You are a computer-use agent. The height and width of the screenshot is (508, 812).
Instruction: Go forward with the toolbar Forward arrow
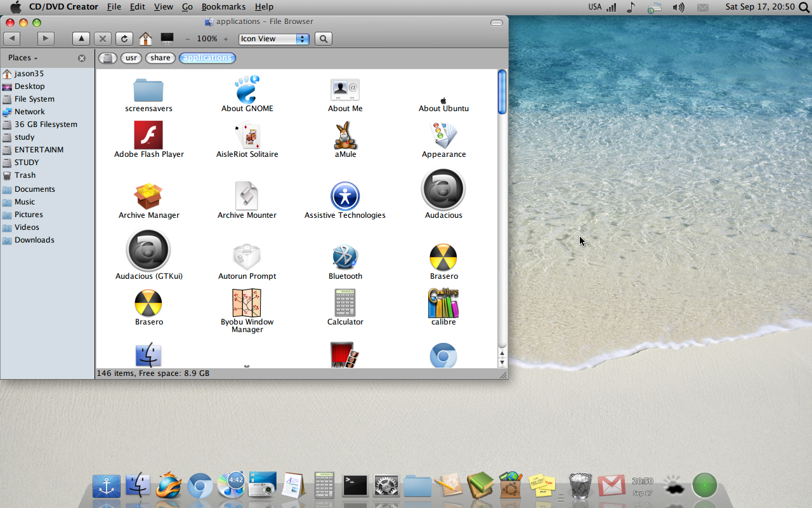[45, 39]
